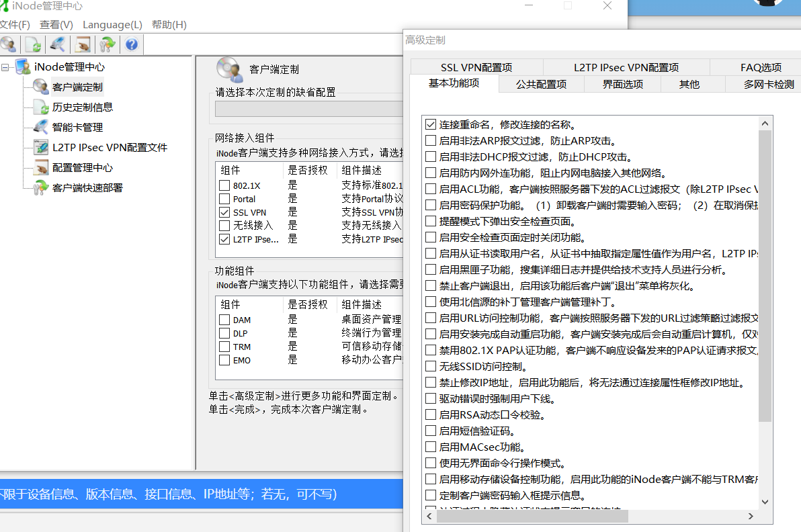Check 启用RSA动态口令校验 option

[431, 414]
